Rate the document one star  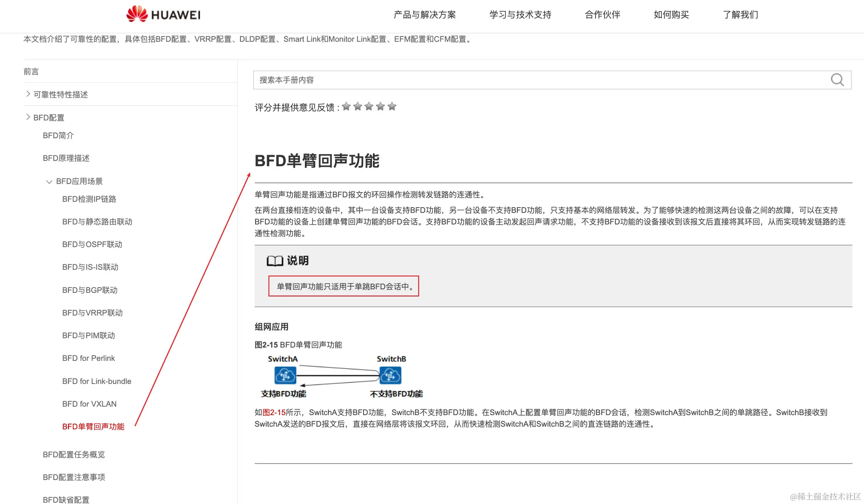point(346,107)
